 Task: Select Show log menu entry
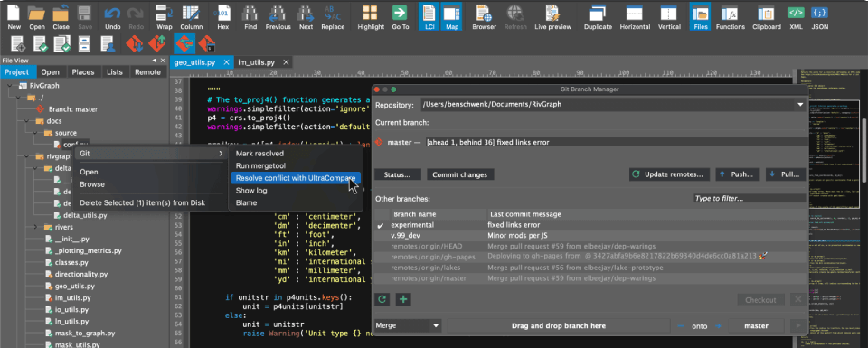point(251,191)
